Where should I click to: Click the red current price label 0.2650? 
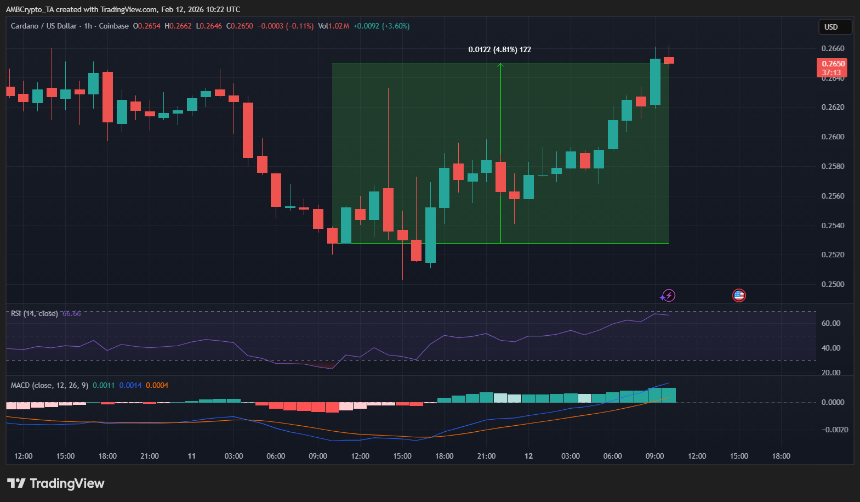pos(831,64)
